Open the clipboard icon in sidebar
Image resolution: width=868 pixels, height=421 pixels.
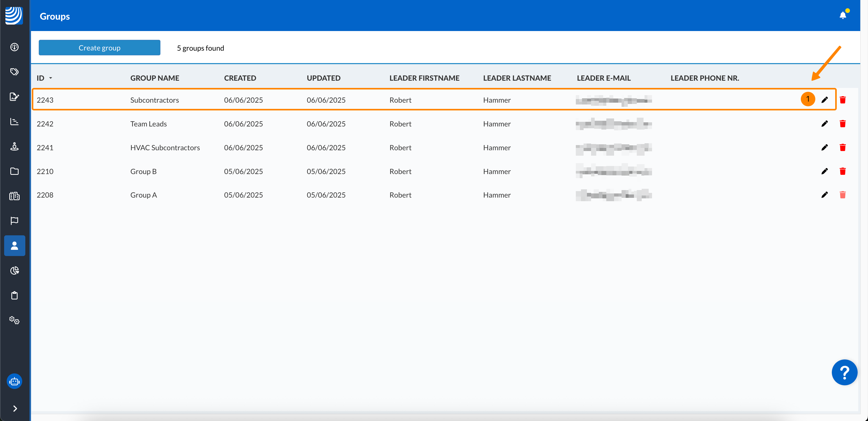point(14,296)
